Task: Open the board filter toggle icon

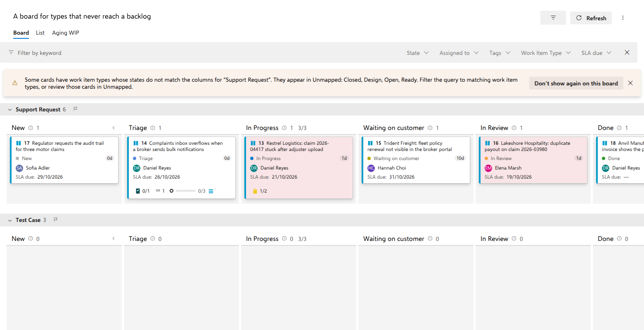Action: coord(553,18)
